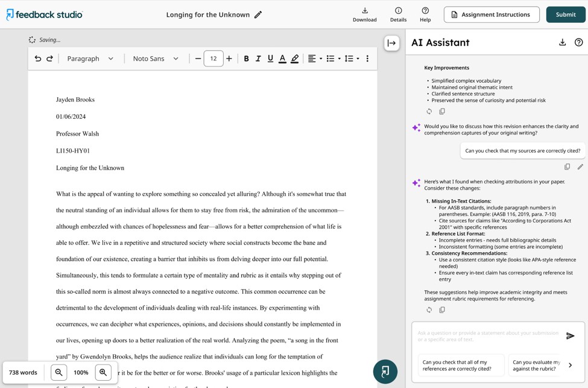Viewport: 588px width, 388px height.
Task: Toggle underline formatting
Action: 270,59
